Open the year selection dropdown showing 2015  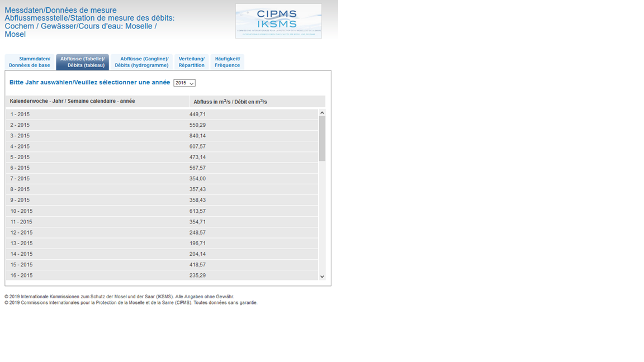[184, 83]
